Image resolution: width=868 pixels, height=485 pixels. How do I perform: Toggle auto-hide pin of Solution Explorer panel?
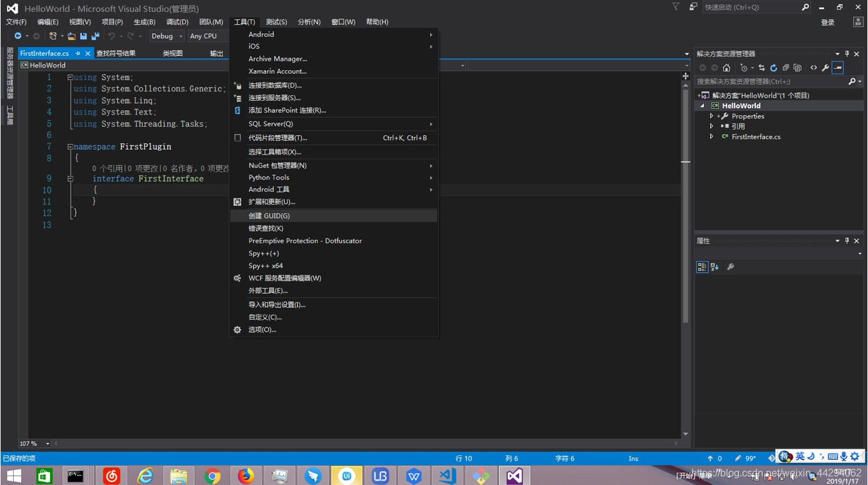pyautogui.click(x=847, y=54)
